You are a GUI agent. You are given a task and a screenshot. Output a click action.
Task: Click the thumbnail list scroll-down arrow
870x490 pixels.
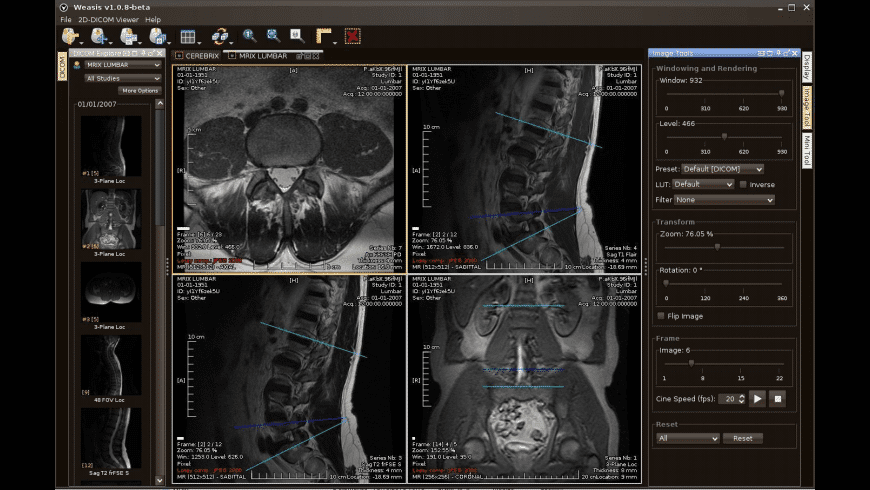pos(160,480)
